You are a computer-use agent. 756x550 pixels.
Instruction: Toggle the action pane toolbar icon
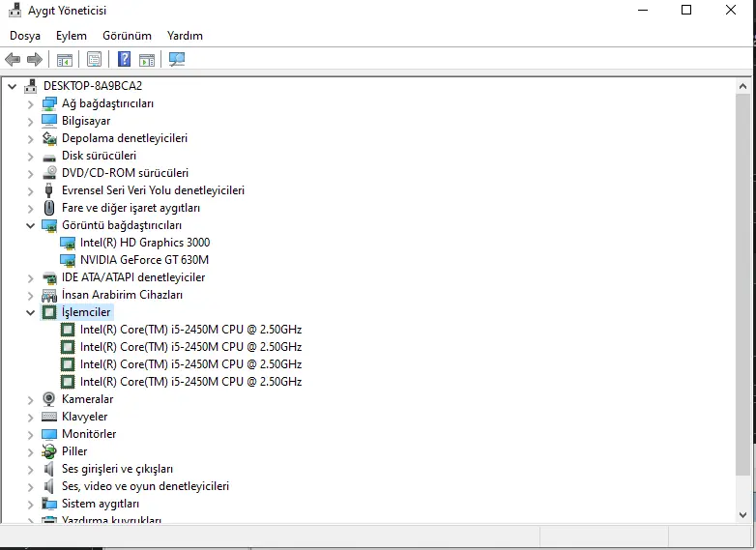point(147,60)
